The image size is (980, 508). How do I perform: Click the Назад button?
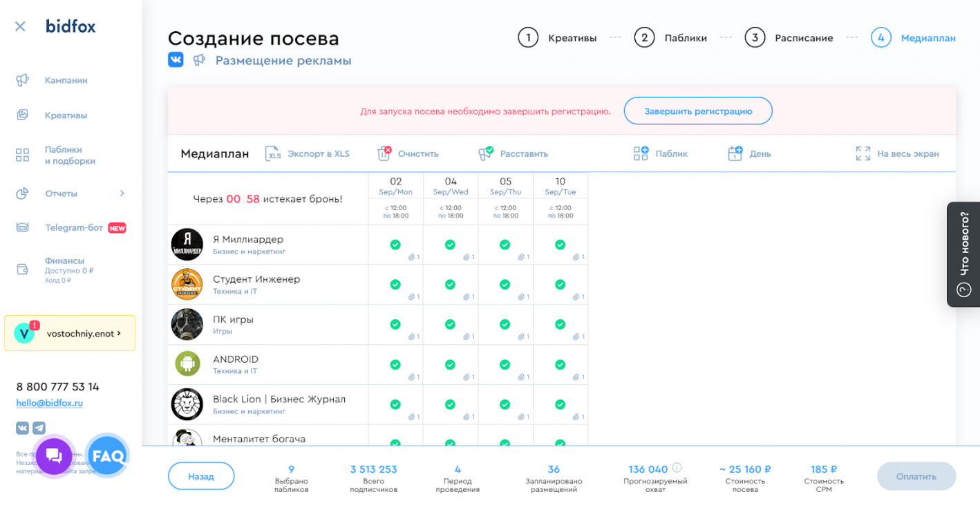(201, 476)
